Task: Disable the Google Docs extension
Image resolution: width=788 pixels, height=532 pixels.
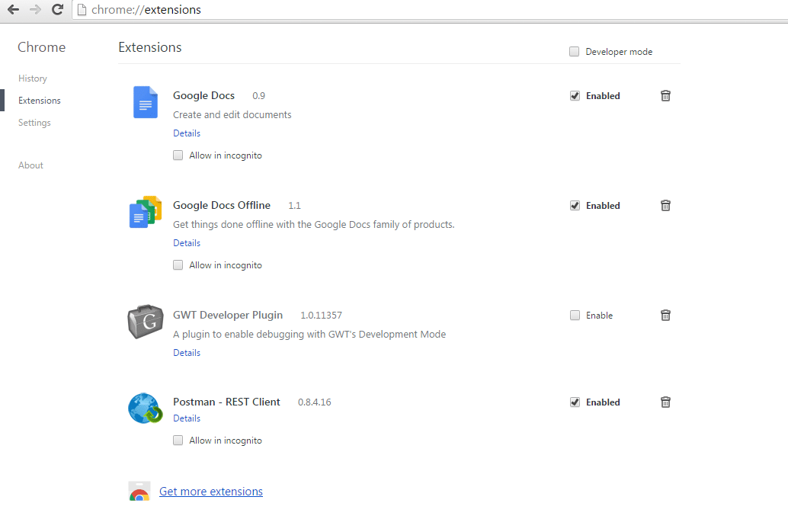Action: 575,95
